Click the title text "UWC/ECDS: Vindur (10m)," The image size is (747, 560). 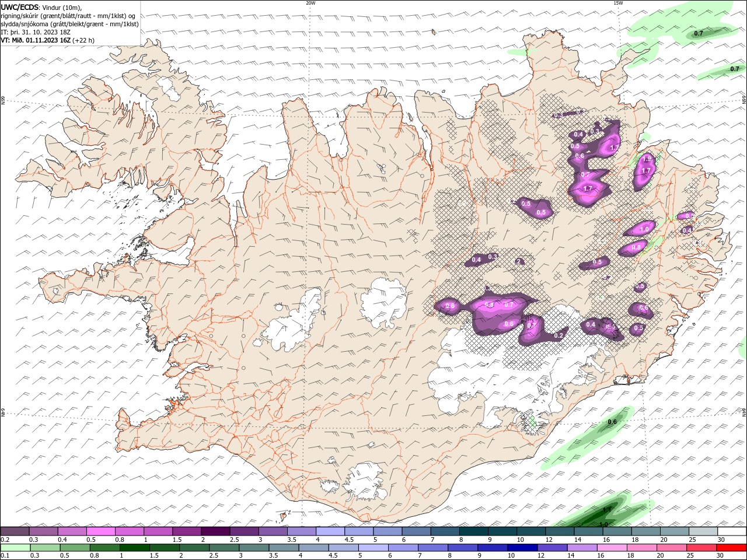[41, 7]
